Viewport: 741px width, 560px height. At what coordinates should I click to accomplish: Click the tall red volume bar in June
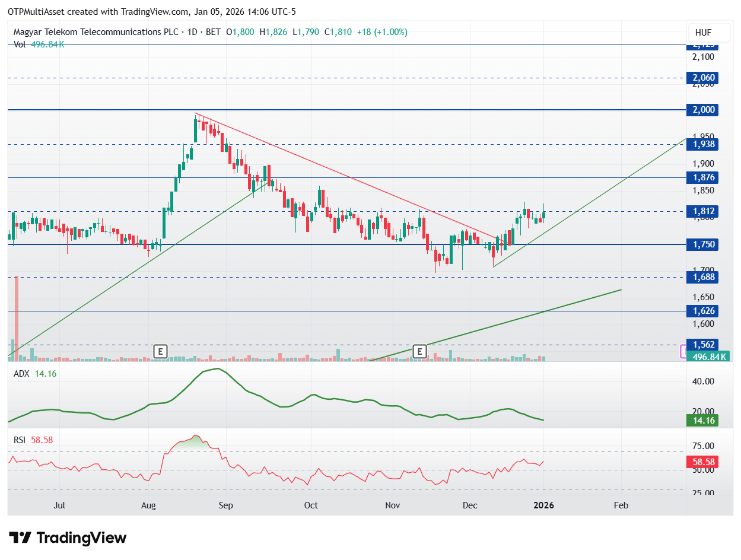pos(17,318)
